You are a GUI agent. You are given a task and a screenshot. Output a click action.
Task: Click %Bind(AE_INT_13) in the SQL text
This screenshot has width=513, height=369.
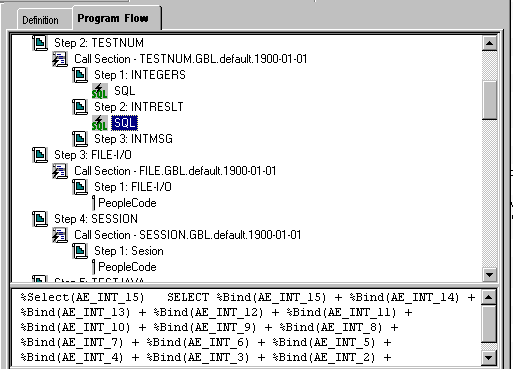(75, 312)
